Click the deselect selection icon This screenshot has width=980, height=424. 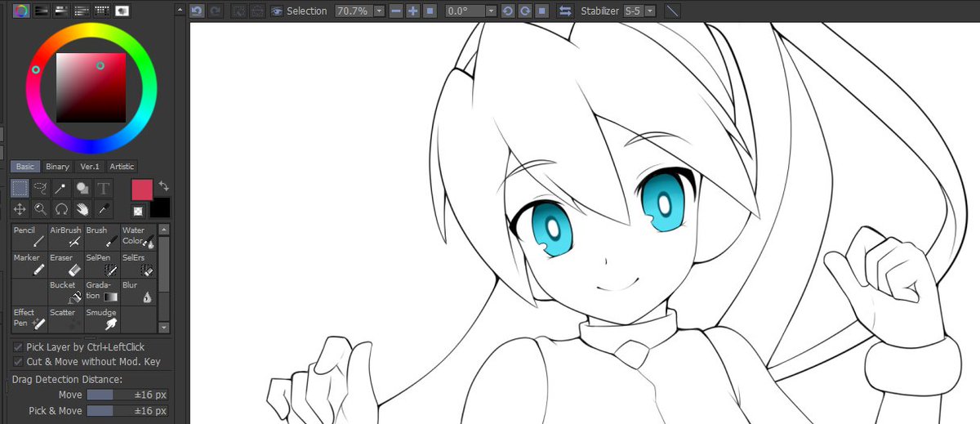[x=239, y=11]
